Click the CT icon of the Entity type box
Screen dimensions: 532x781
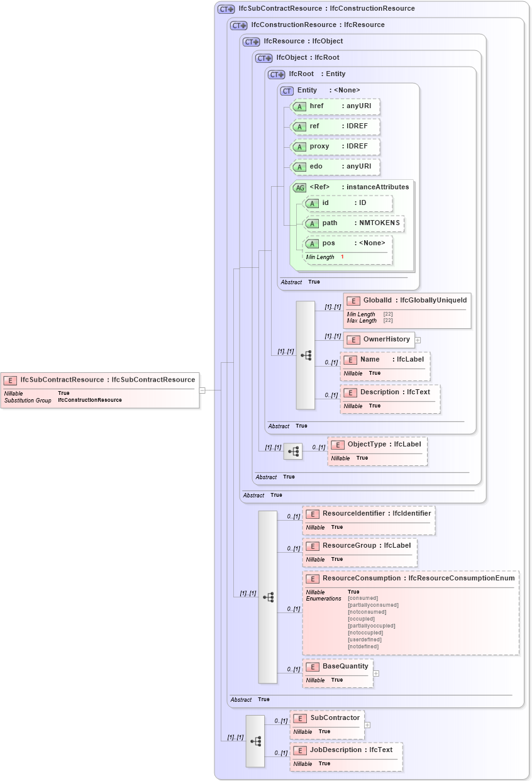pos(286,91)
